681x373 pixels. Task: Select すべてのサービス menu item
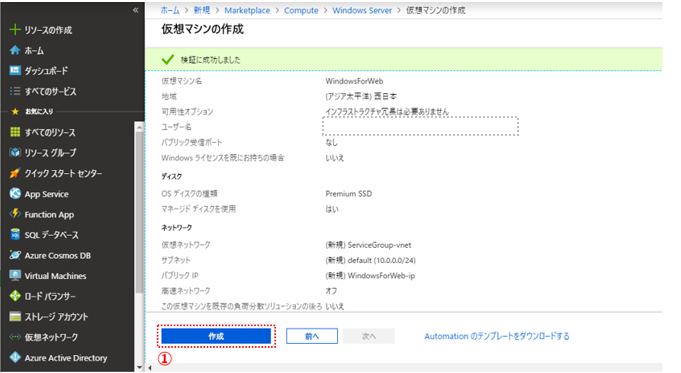point(50,91)
